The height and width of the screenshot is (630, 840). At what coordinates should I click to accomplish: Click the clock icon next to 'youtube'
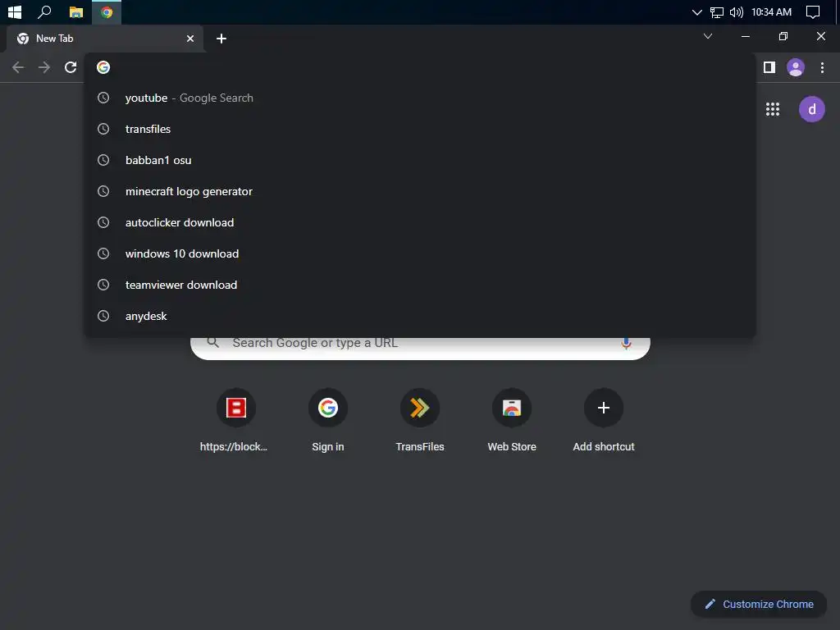coord(103,98)
